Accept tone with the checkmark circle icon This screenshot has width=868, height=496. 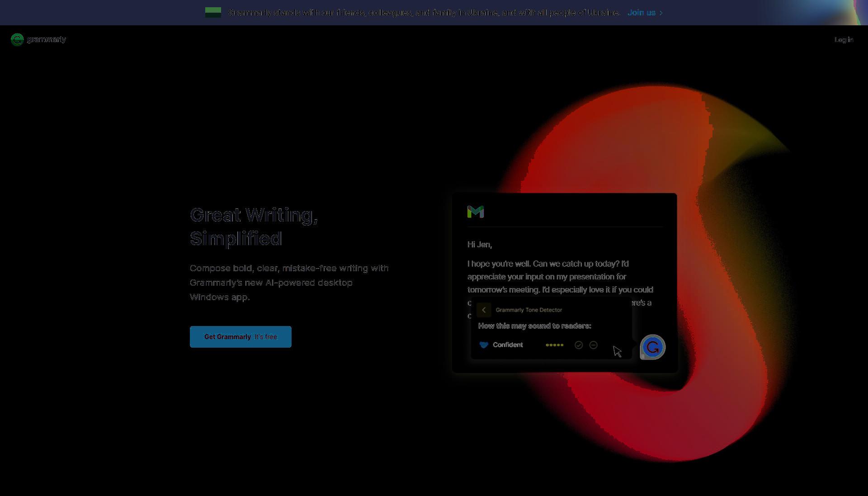pos(579,345)
